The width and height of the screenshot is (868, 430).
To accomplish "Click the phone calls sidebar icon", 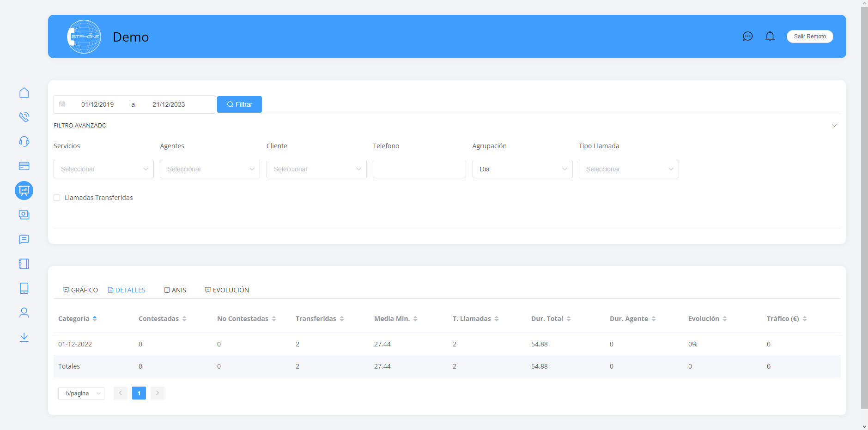I will [24, 117].
